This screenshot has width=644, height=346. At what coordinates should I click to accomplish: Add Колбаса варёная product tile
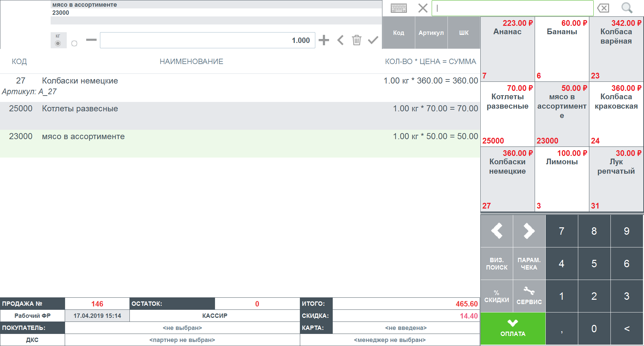click(x=616, y=49)
